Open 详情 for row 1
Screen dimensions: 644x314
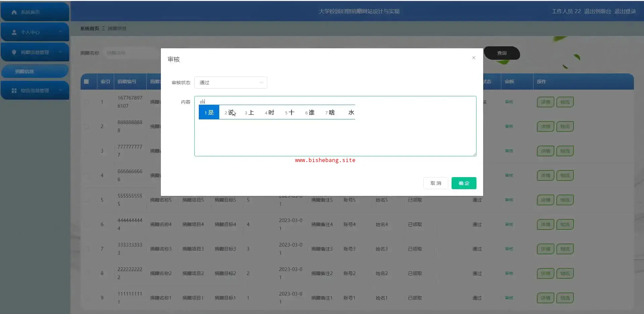click(x=545, y=102)
